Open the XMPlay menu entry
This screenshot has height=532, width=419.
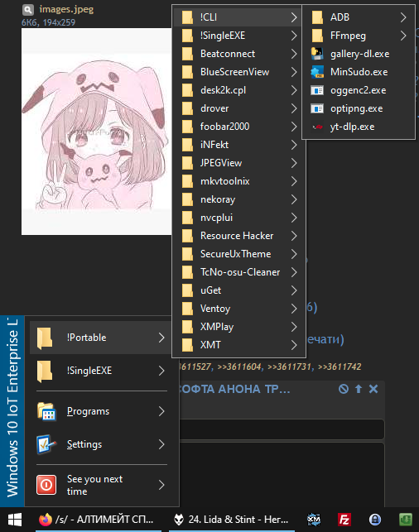click(239, 327)
